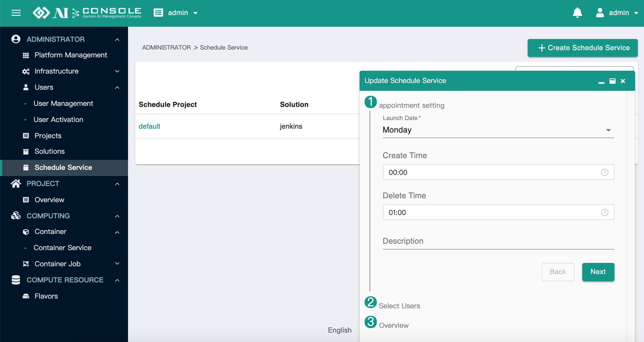Image resolution: width=644 pixels, height=342 pixels.
Task: Click the Schedule Service calendar icon
Action: point(26,168)
